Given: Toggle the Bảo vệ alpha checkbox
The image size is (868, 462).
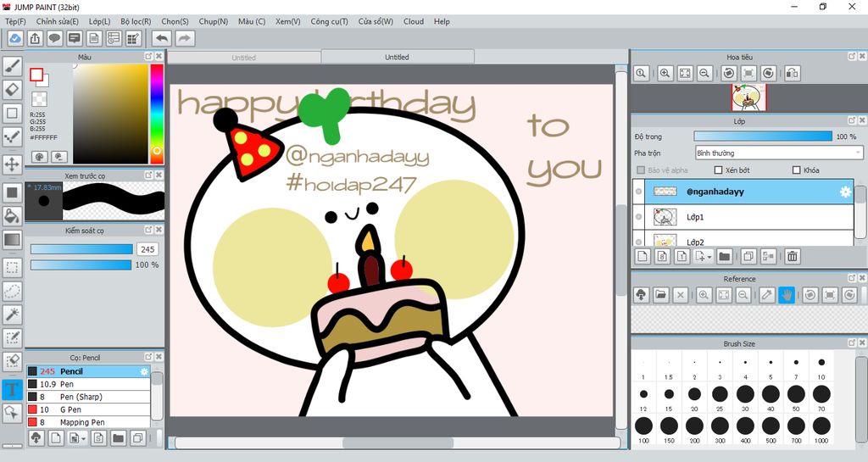Looking at the screenshot, I should point(641,170).
